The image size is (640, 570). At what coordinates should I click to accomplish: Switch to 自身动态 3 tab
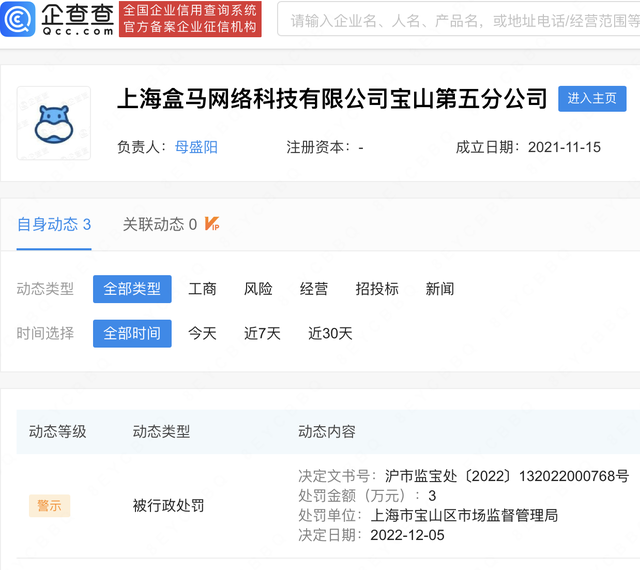click(x=54, y=225)
